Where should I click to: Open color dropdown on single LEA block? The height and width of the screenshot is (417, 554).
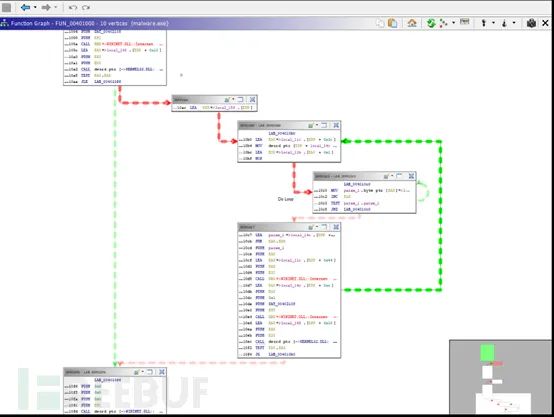tap(233, 100)
